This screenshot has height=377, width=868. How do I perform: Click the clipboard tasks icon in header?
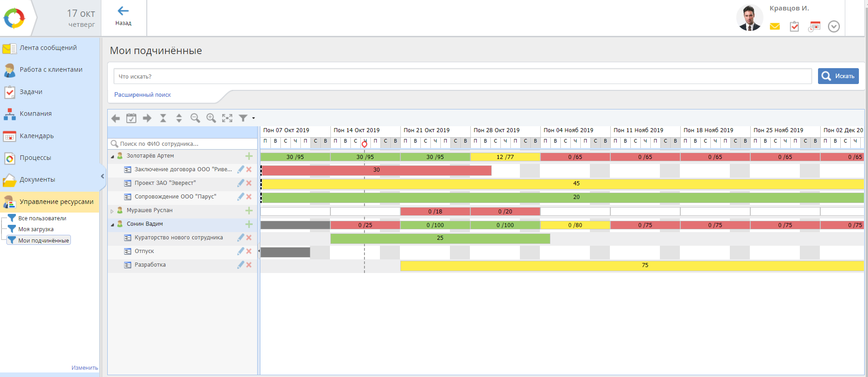click(x=794, y=27)
